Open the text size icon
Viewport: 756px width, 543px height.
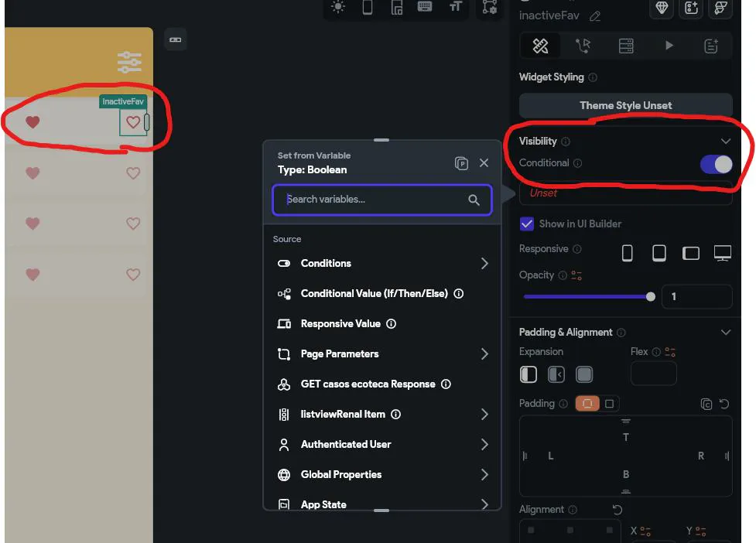[455, 6]
